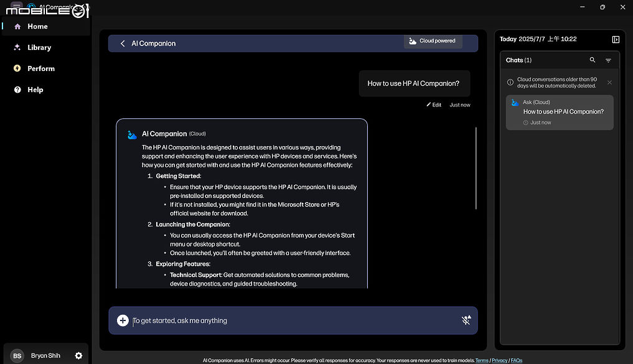The height and width of the screenshot is (364, 633).
Task: Open the FAQs link
Action: click(x=517, y=360)
